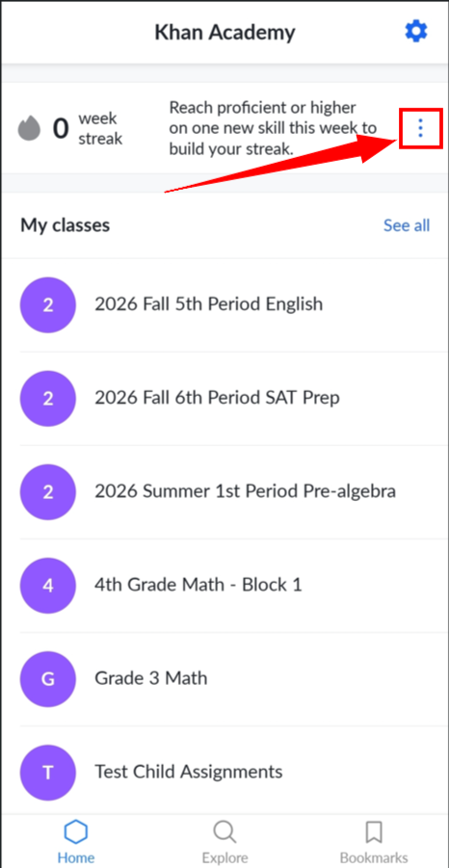Switch to the Home tab
449x868 pixels.
pos(76,841)
